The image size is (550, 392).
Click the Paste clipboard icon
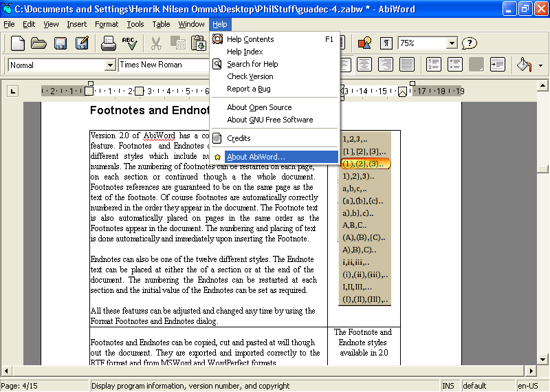(x=199, y=43)
